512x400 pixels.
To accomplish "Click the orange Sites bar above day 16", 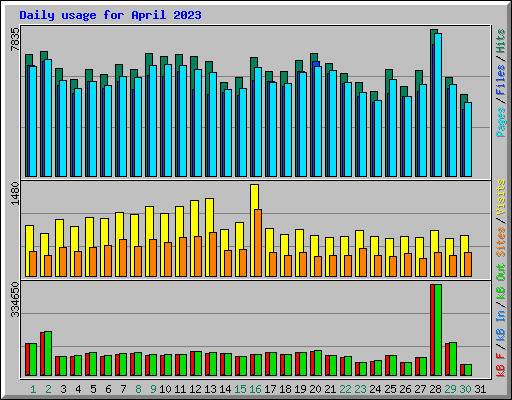I will (258, 243).
